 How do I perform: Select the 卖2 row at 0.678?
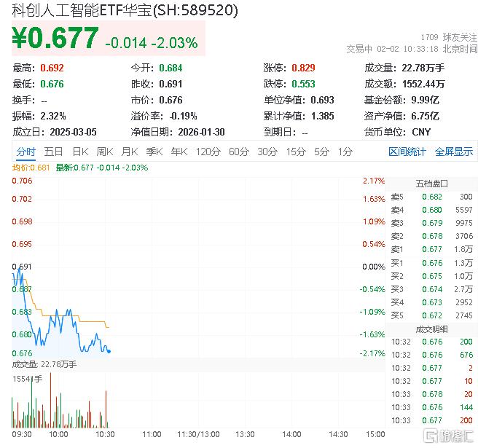coord(431,236)
